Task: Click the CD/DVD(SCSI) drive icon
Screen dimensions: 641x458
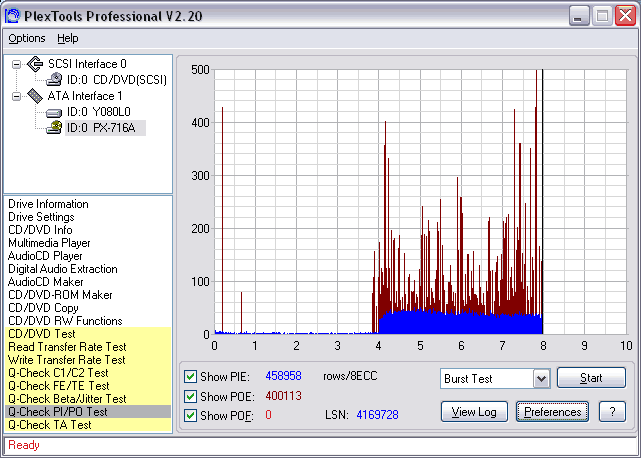Action: [54, 80]
